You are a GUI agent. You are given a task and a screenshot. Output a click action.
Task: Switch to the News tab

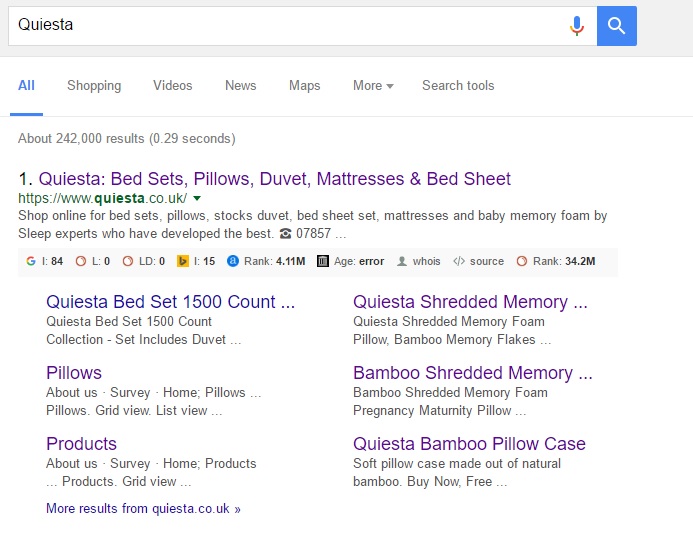click(x=241, y=85)
